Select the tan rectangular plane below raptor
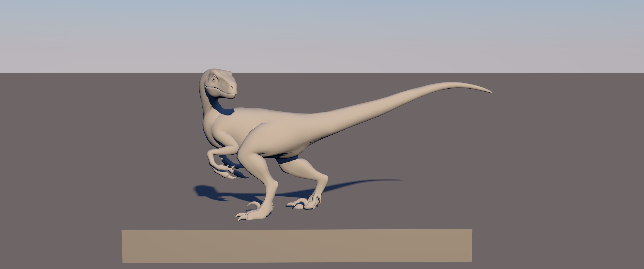 click(297, 246)
